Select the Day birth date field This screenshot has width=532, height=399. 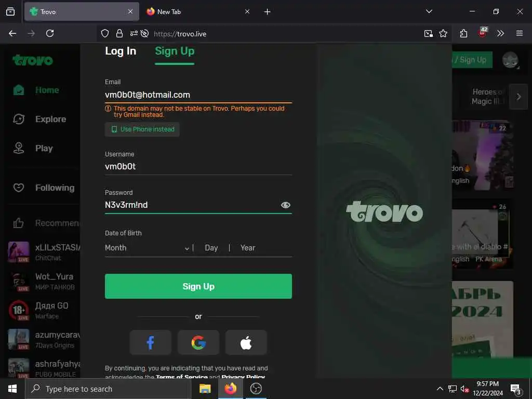point(211,248)
